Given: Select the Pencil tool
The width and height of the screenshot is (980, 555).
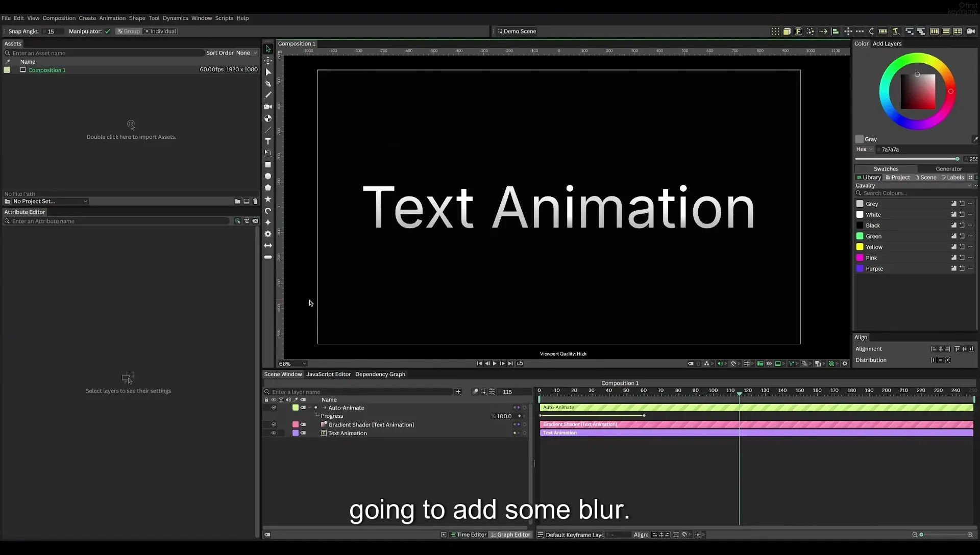Looking at the screenshot, I should [x=267, y=95].
